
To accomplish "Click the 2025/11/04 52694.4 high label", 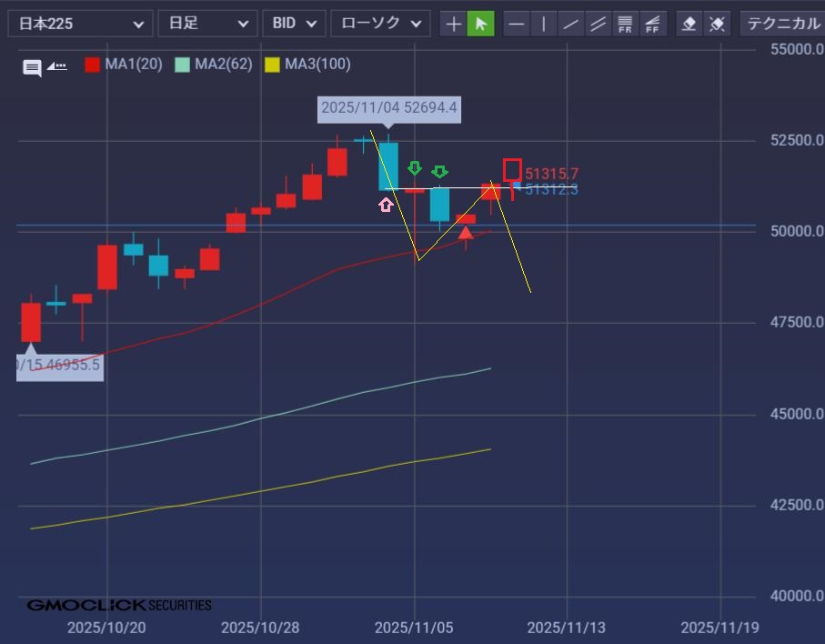I will pos(388,109).
